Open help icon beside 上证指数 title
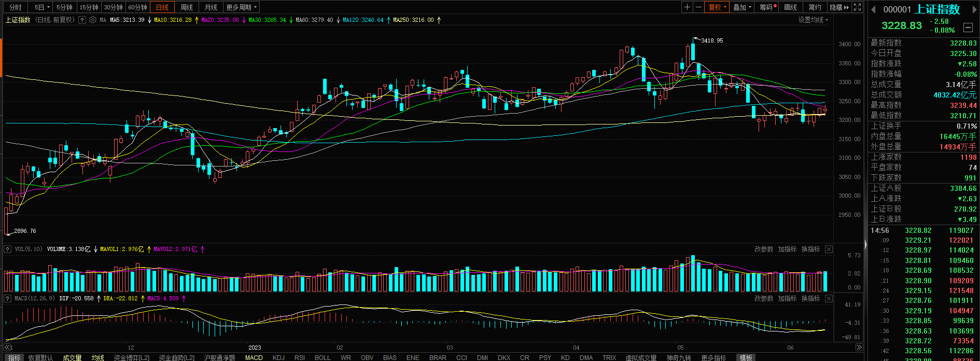The height and width of the screenshot is (361, 980). 82,20
